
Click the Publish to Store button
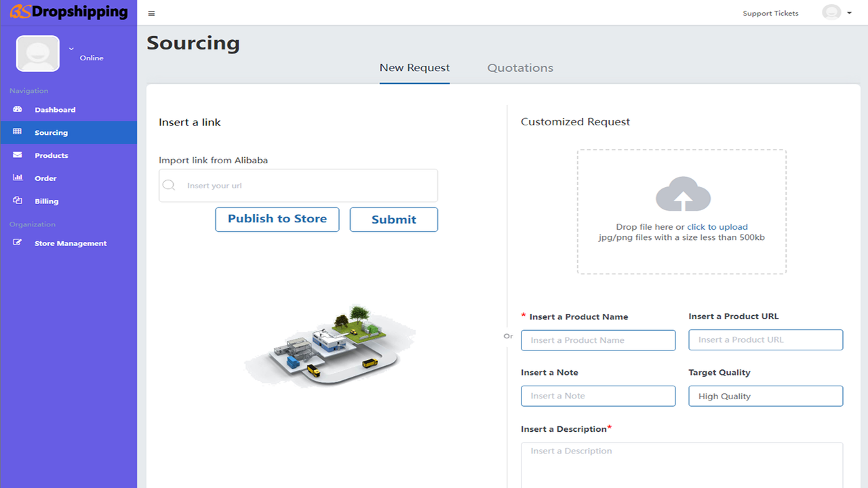[277, 219]
